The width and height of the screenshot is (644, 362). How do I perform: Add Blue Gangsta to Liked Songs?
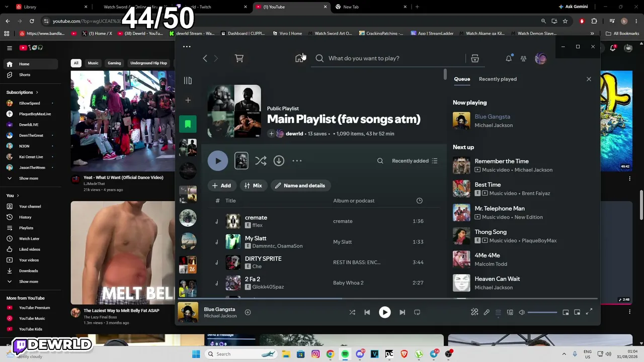click(x=248, y=312)
